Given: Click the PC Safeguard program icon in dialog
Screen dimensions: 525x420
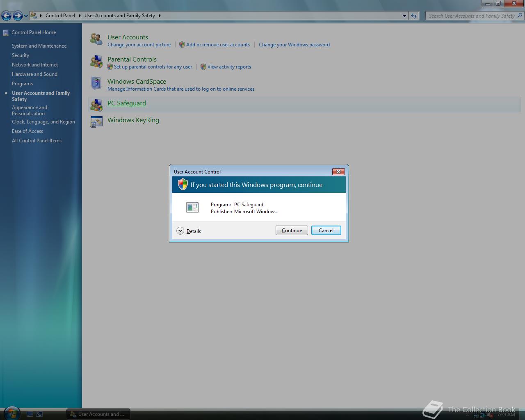Looking at the screenshot, I should pyautogui.click(x=192, y=207).
